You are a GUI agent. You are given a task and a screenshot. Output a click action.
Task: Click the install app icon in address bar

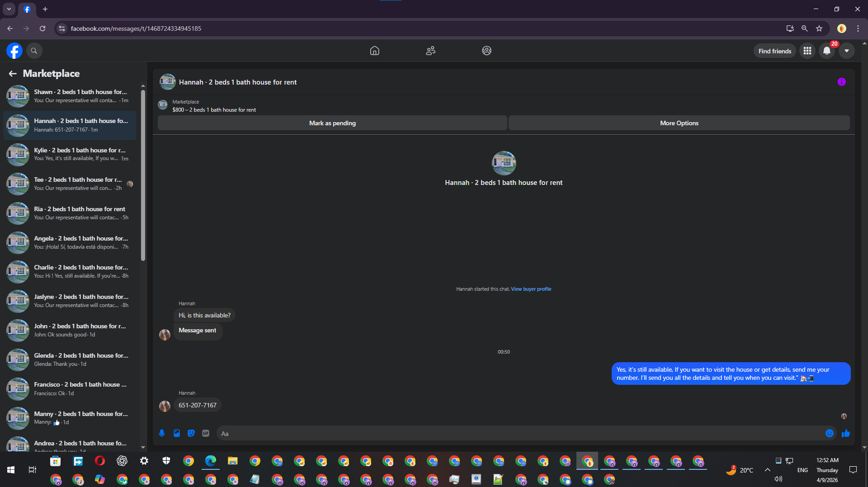coord(790,28)
